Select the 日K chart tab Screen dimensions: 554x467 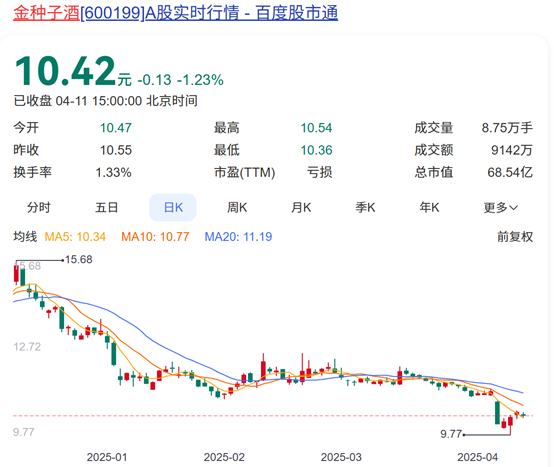[173, 207]
